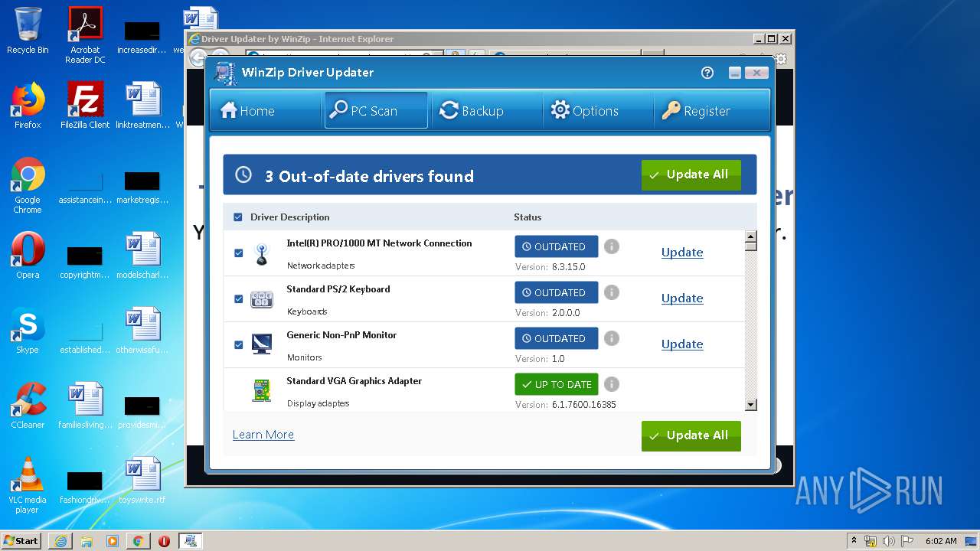Open the familiesliving Word document on desktop

pyautogui.click(x=85, y=406)
